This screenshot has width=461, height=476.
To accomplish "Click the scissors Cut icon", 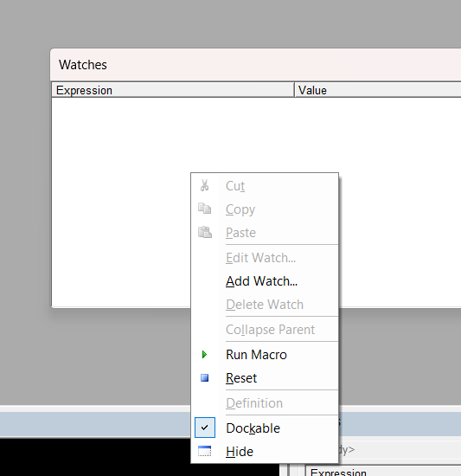I will click(x=205, y=185).
